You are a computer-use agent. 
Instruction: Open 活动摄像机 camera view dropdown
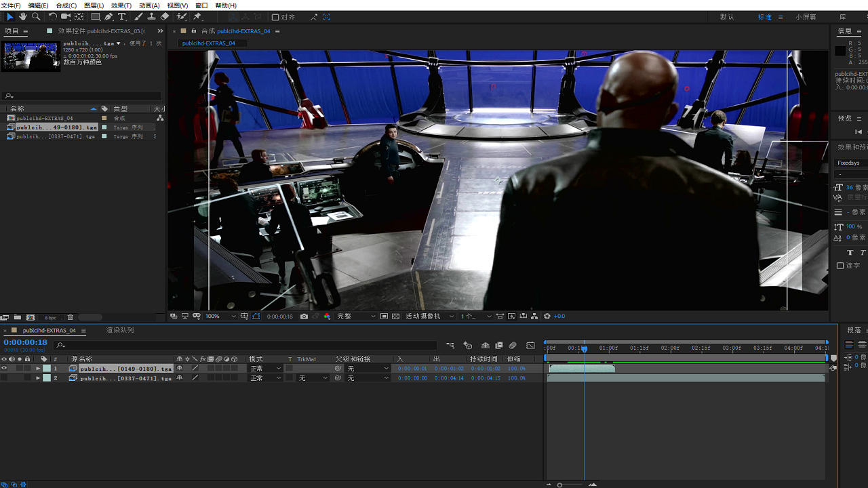click(429, 317)
